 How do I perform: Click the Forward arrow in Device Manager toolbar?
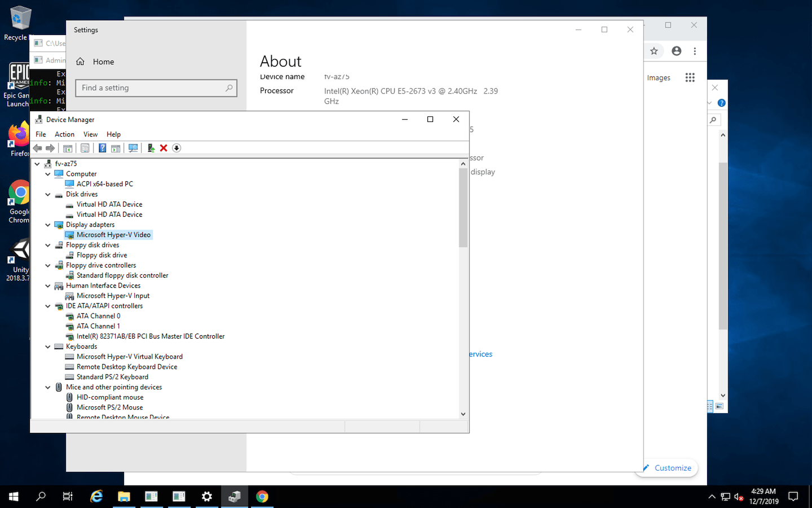50,148
